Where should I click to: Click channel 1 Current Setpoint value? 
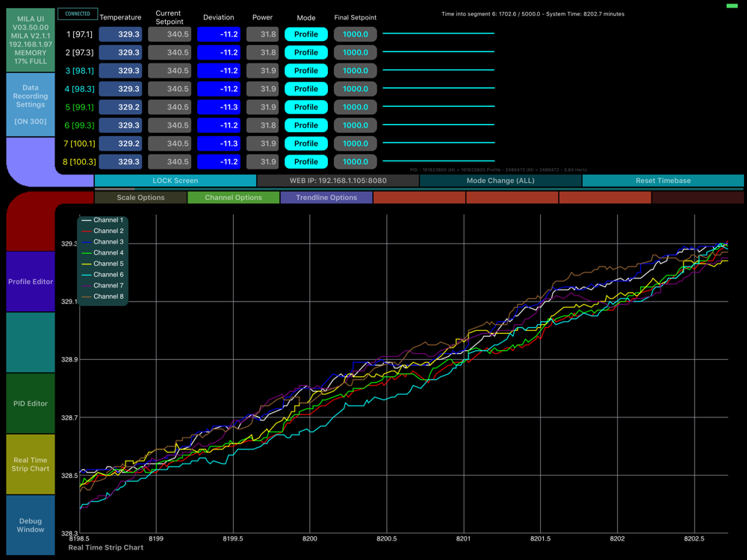pos(170,34)
